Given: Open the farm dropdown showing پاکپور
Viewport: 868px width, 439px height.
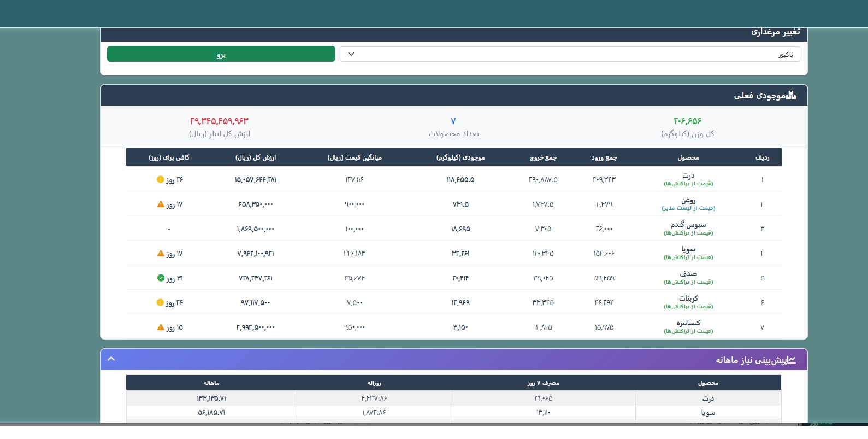Looking at the screenshot, I should click(x=570, y=54).
